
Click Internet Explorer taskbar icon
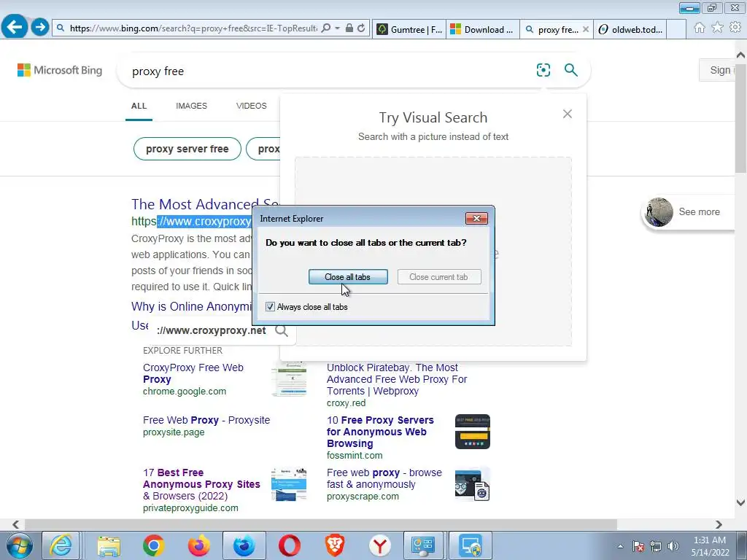click(x=61, y=545)
